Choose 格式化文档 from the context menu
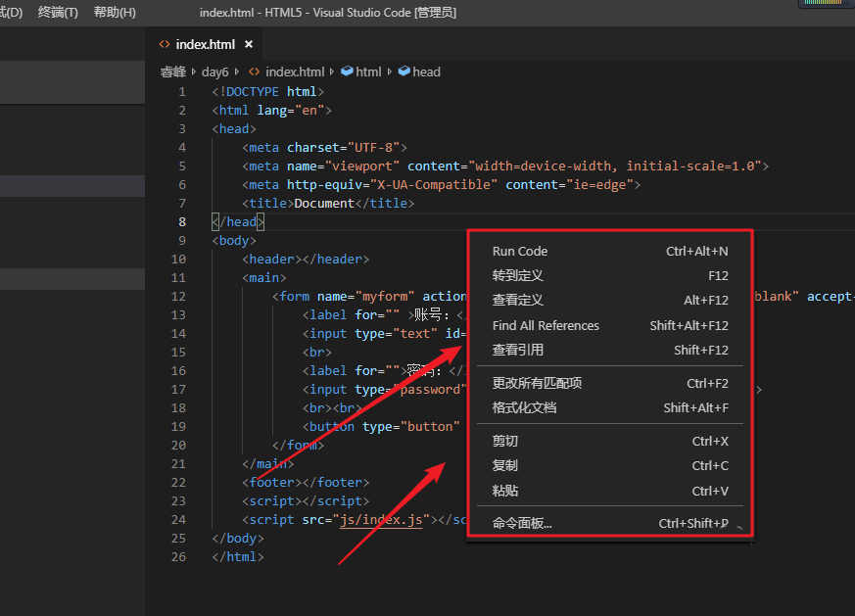Image resolution: width=855 pixels, height=616 pixels. point(524,407)
